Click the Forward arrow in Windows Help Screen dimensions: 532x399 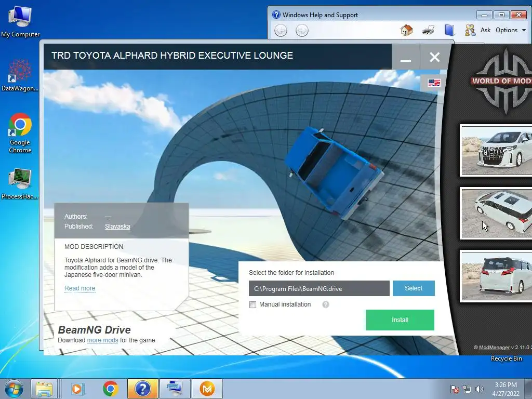point(302,31)
